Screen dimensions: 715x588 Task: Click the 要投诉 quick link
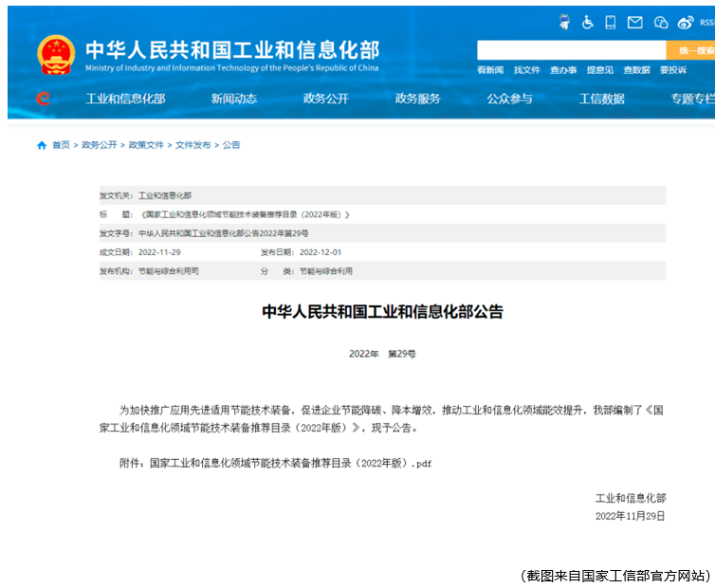pyautogui.click(x=673, y=70)
